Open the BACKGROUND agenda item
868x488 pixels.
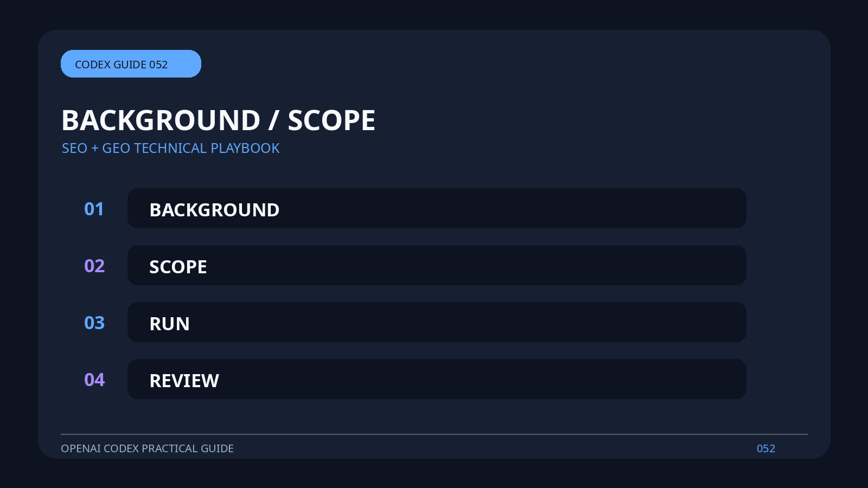coord(437,208)
